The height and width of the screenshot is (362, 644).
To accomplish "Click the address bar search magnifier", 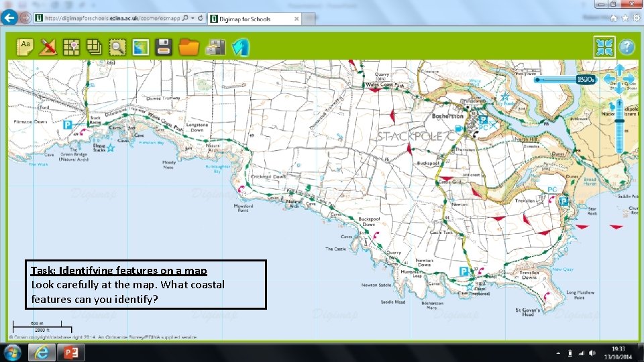I will click(x=185, y=18).
